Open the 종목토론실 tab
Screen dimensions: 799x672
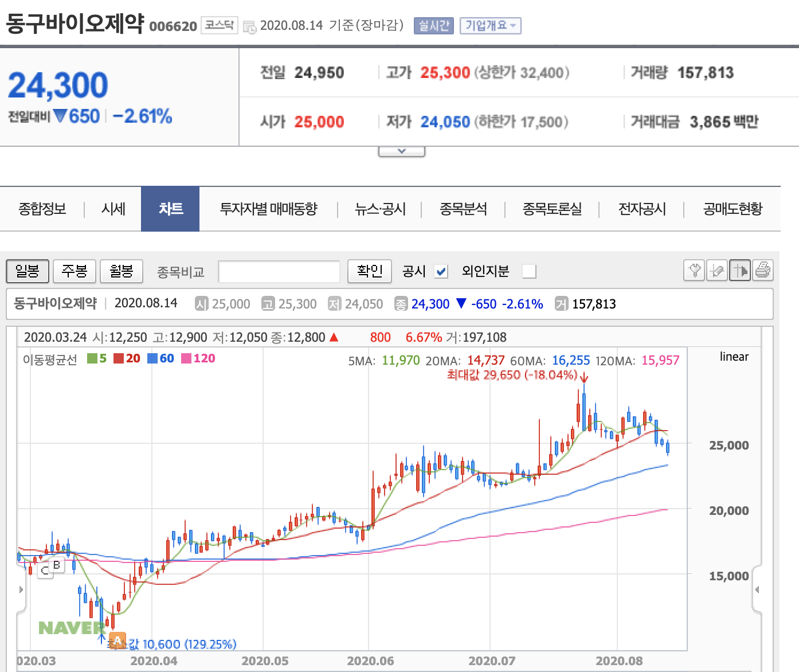click(x=552, y=209)
